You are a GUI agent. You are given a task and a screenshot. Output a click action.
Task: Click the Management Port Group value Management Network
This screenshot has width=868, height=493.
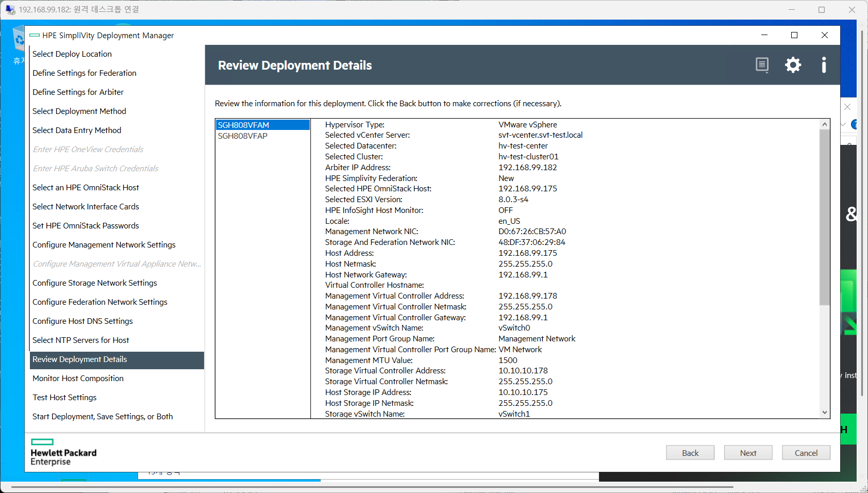537,339
